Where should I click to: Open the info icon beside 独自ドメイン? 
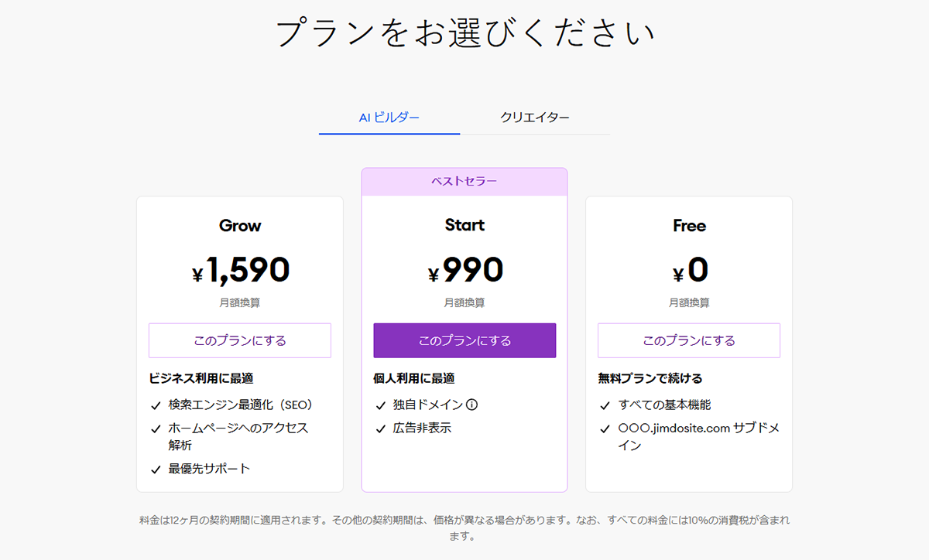point(472,405)
